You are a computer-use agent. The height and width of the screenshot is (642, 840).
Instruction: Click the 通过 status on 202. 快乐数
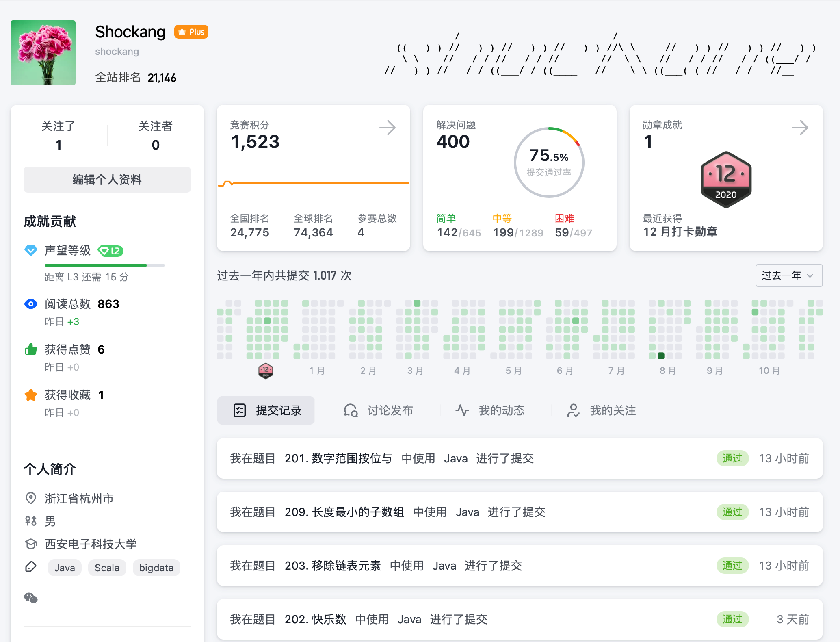click(732, 619)
